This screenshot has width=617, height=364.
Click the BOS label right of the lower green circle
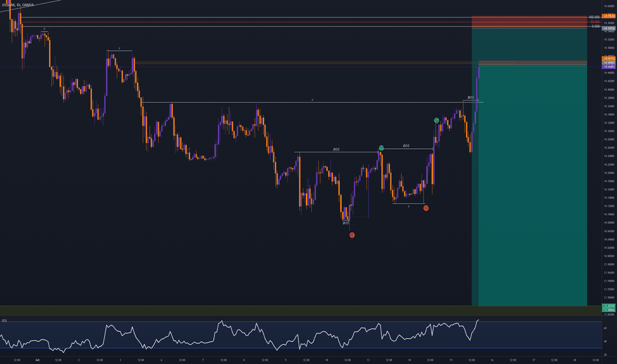pos(406,146)
